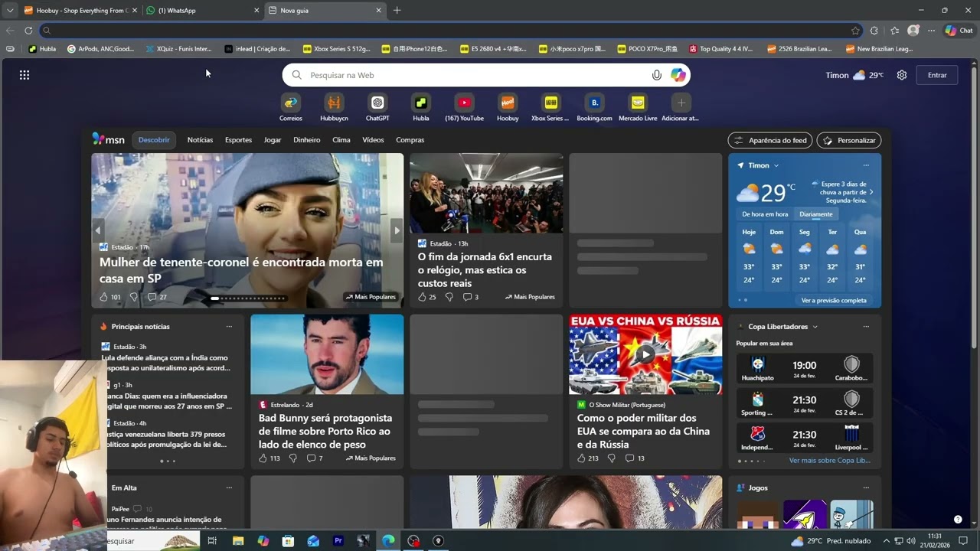The image size is (980, 551).
Task: Switch to the Hoobuy browser tab
Action: [80, 11]
